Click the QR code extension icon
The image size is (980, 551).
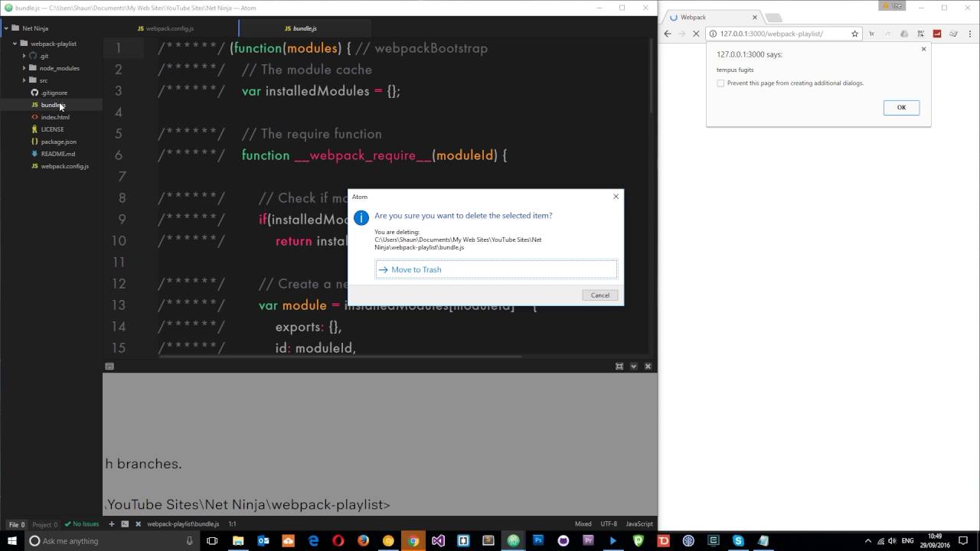[921, 34]
